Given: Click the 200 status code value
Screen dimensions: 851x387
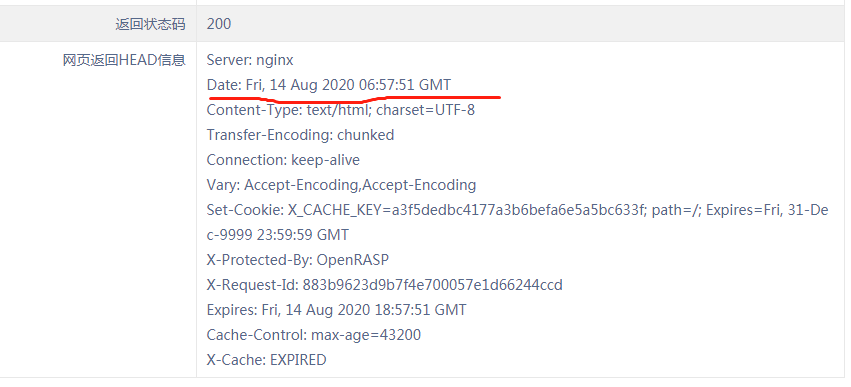Looking at the screenshot, I should pyautogui.click(x=219, y=24).
